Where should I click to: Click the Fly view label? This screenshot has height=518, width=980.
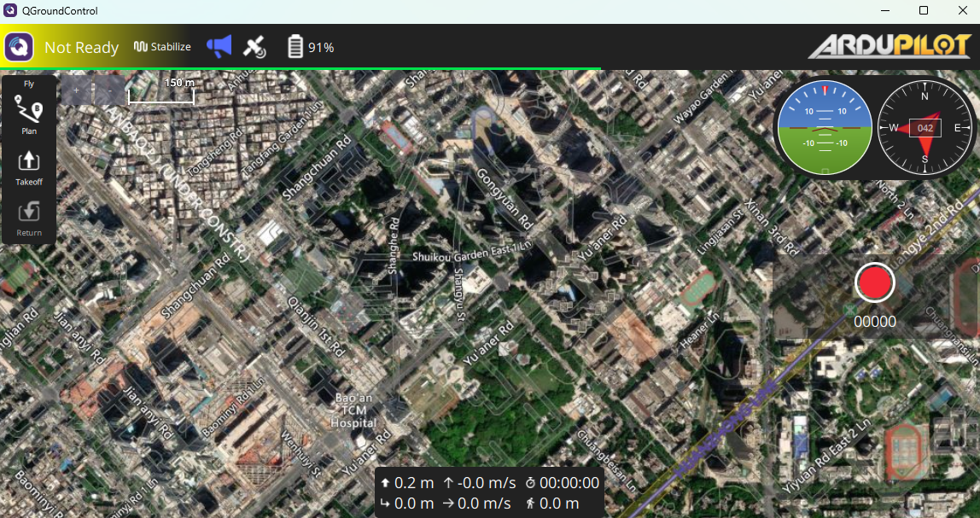point(29,84)
